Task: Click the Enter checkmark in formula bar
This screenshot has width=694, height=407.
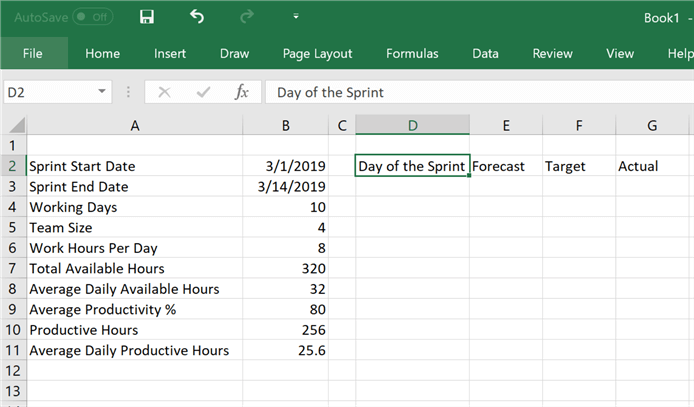Action: 203,92
